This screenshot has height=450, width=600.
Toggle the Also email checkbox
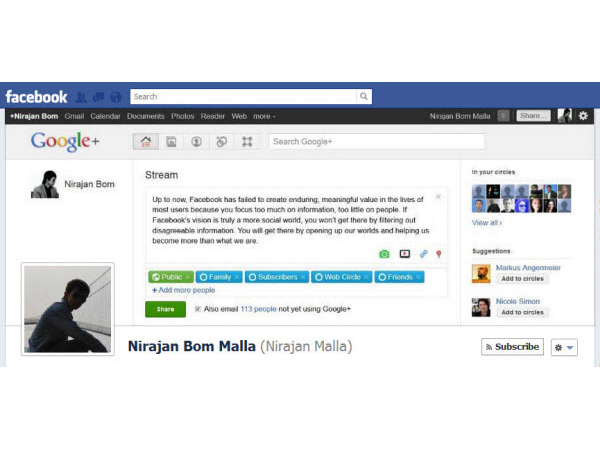point(198,309)
